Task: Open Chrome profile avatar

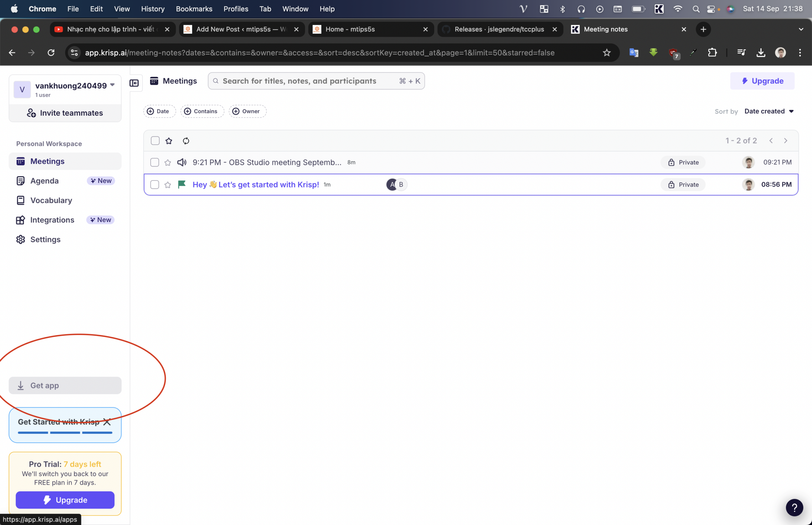Action: coord(780,53)
